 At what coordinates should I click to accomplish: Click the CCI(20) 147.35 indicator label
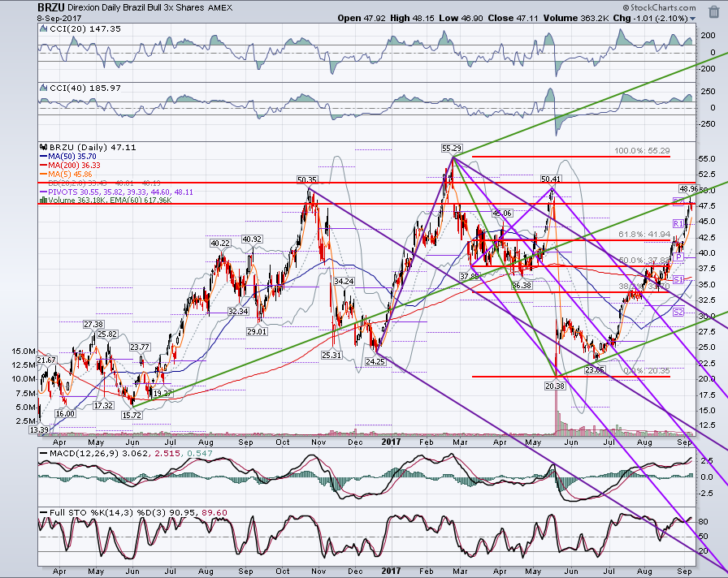[85, 28]
